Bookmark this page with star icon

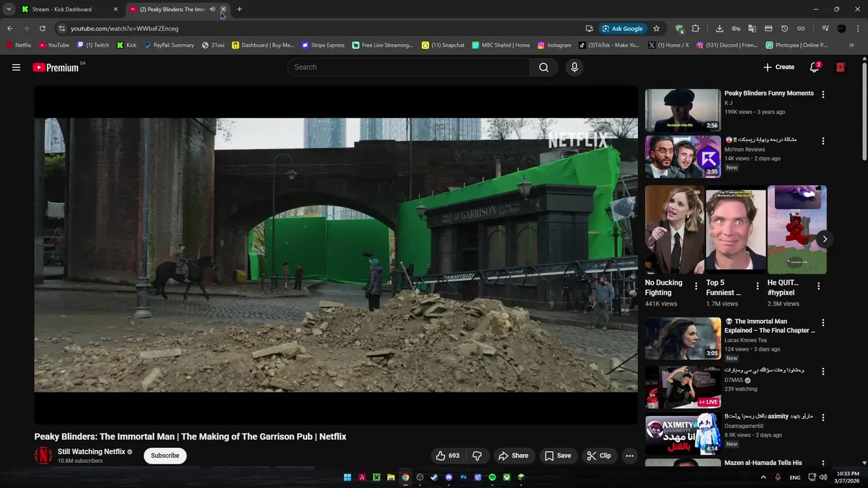tap(656, 28)
